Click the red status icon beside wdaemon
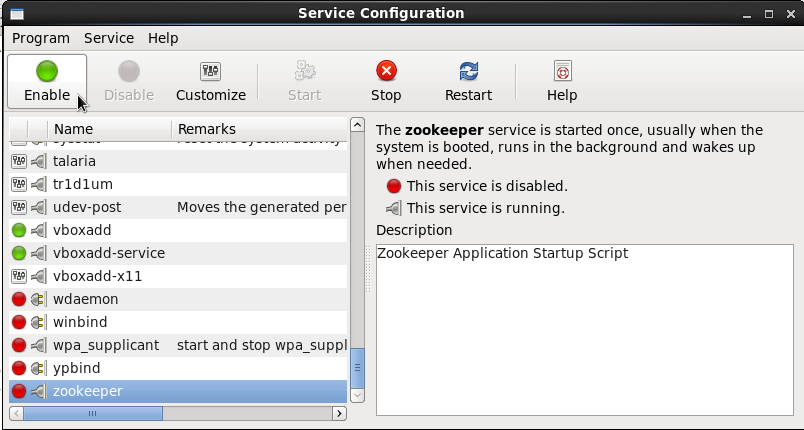Viewport: 804px width, 430px height. 19,299
